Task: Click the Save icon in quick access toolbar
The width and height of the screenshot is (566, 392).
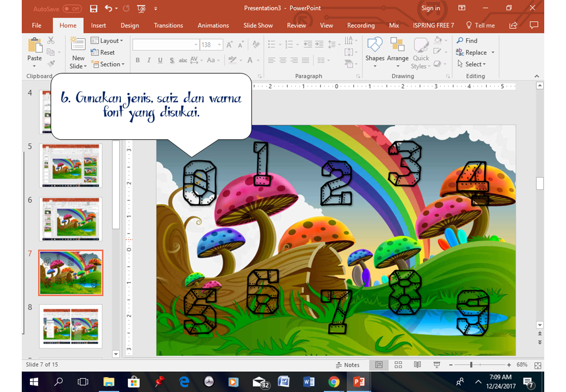Action: point(94,8)
